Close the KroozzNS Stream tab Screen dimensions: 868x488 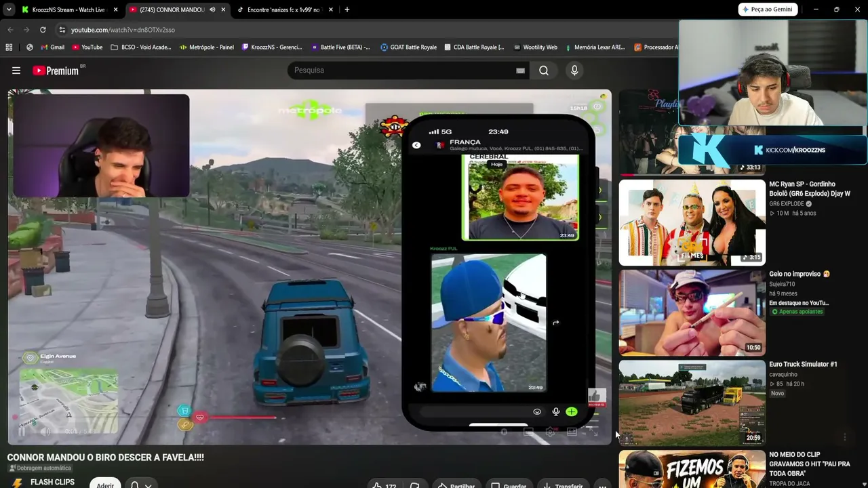tap(116, 9)
